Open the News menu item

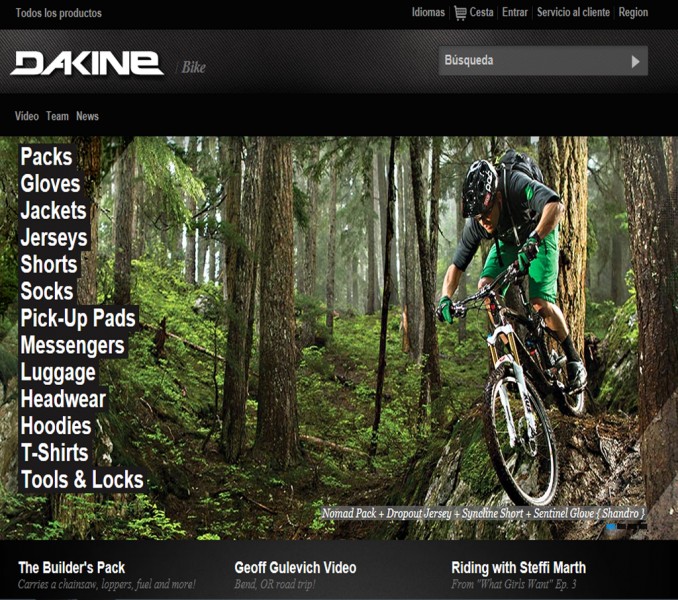pyautogui.click(x=87, y=116)
